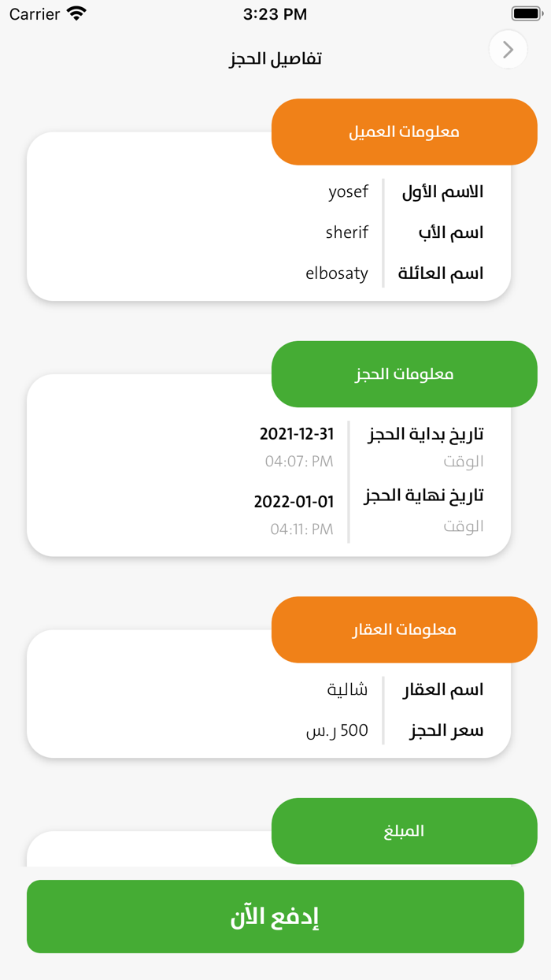The height and width of the screenshot is (980, 551).
Task: Open the booking end date 2022-01-01
Action: pyautogui.click(x=297, y=501)
